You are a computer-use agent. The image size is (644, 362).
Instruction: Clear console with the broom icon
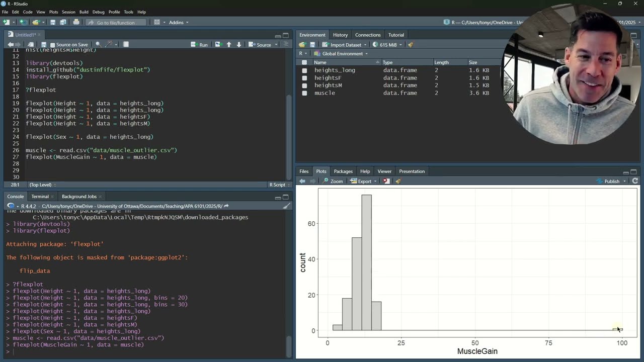[286, 206]
